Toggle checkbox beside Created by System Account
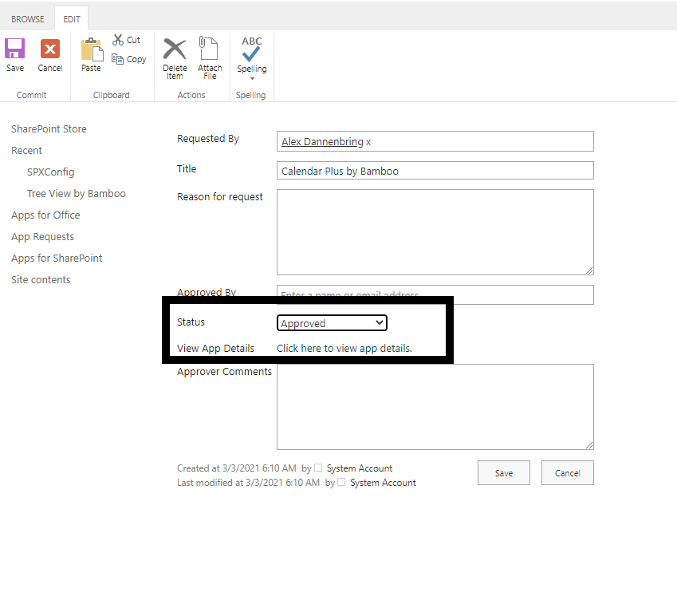Viewport: 677px width, 616px height. [319, 468]
